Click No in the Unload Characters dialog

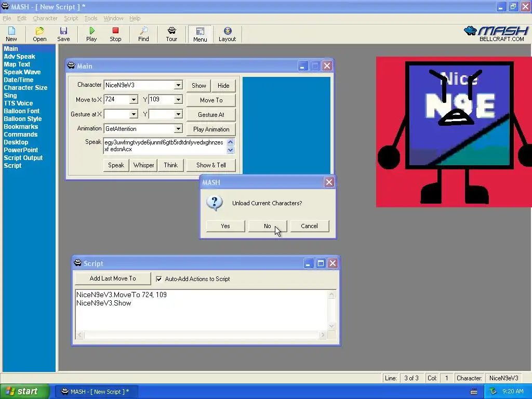pyautogui.click(x=268, y=226)
